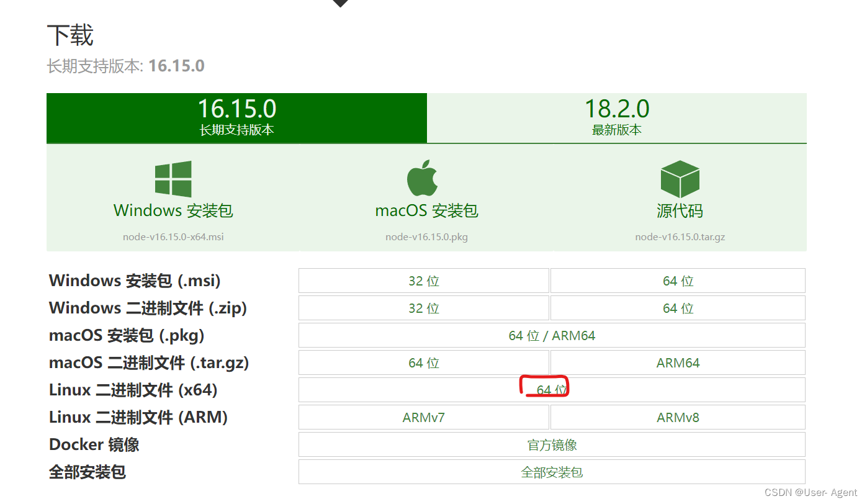The height and width of the screenshot is (504, 867).
Task: Click the 下载 page heading
Action: [x=70, y=35]
